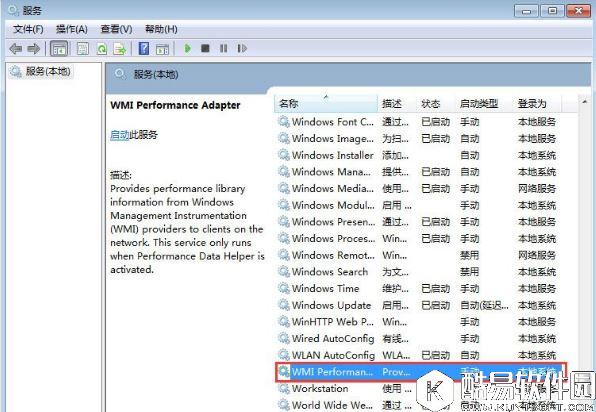This screenshot has width=596, height=412.
Task: Pause the service with pause icon
Action: [224, 48]
